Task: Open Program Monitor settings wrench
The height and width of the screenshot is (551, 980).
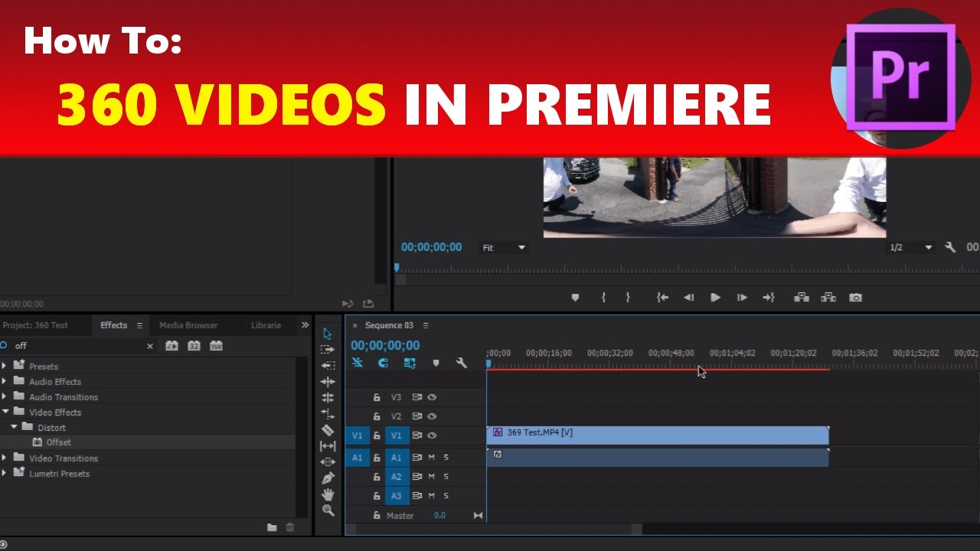Action: [950, 247]
